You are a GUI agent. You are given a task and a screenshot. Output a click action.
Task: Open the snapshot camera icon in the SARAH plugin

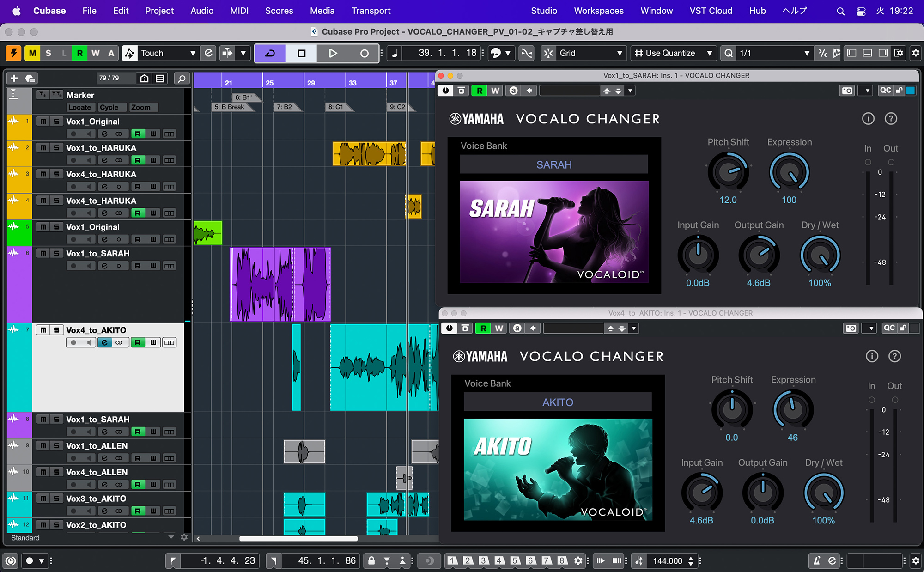coord(847,91)
